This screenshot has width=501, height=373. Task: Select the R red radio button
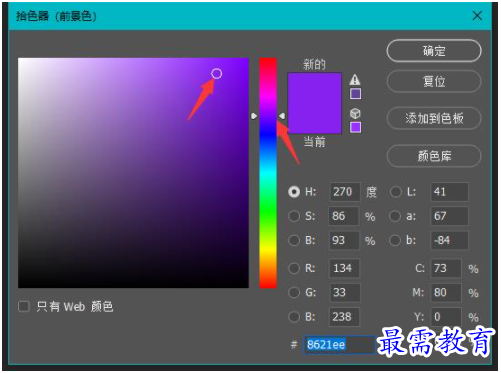(294, 268)
